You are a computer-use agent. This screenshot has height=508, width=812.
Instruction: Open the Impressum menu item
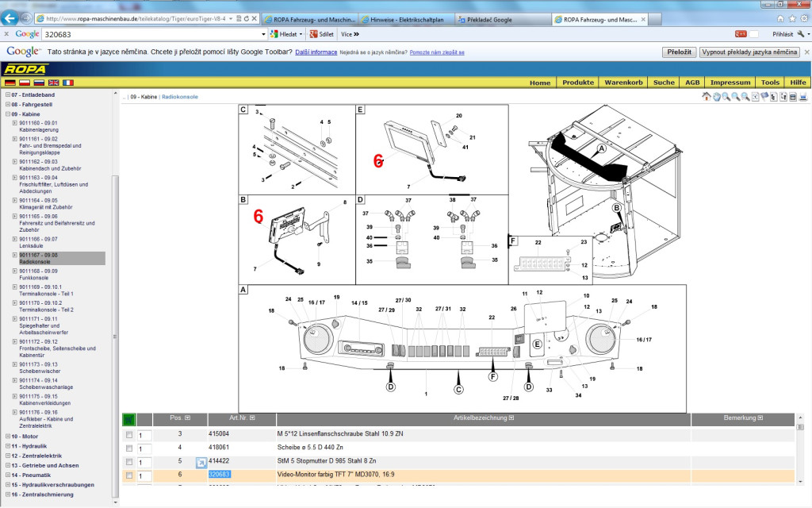click(730, 83)
